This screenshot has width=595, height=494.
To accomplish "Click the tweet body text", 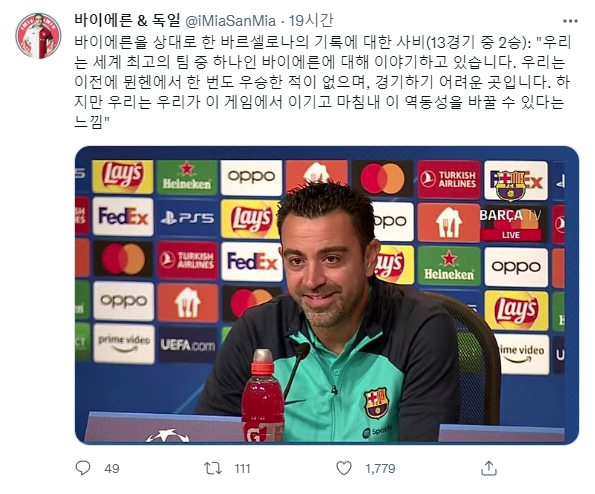I will click(322, 82).
